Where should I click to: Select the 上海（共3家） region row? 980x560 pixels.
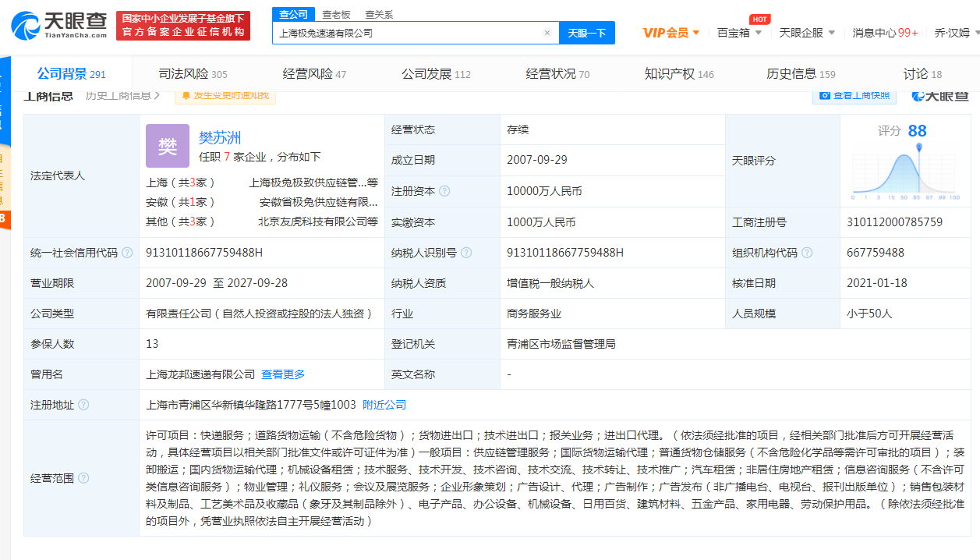coord(180,183)
